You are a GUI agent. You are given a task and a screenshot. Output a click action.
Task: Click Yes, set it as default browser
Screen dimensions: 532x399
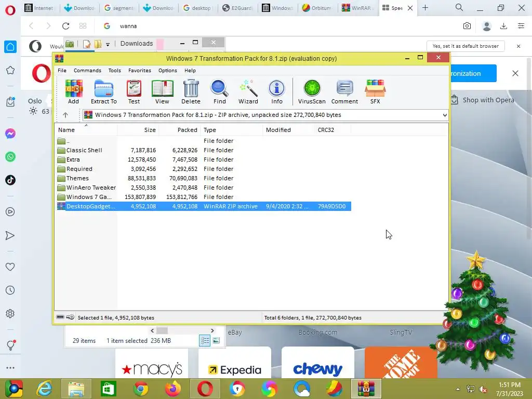coord(465,46)
